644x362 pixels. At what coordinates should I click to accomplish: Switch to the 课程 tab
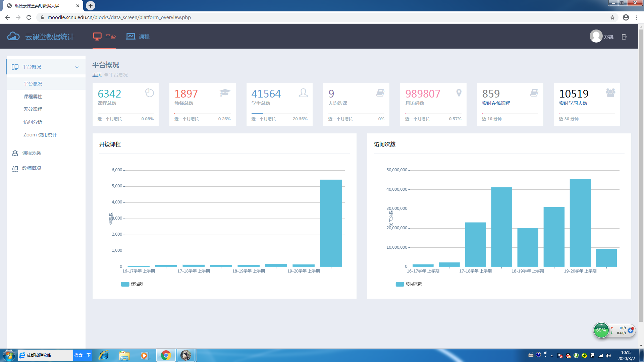pyautogui.click(x=138, y=37)
